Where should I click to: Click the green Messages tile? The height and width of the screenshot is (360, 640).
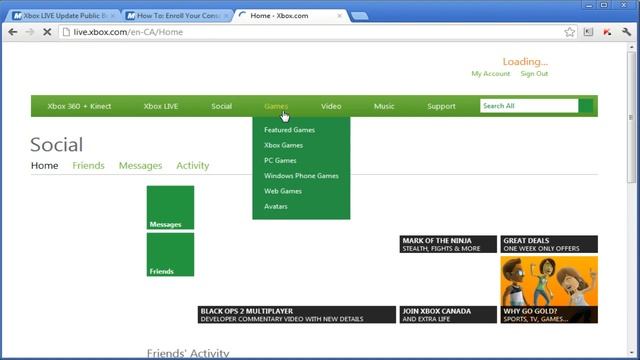[x=170, y=207]
